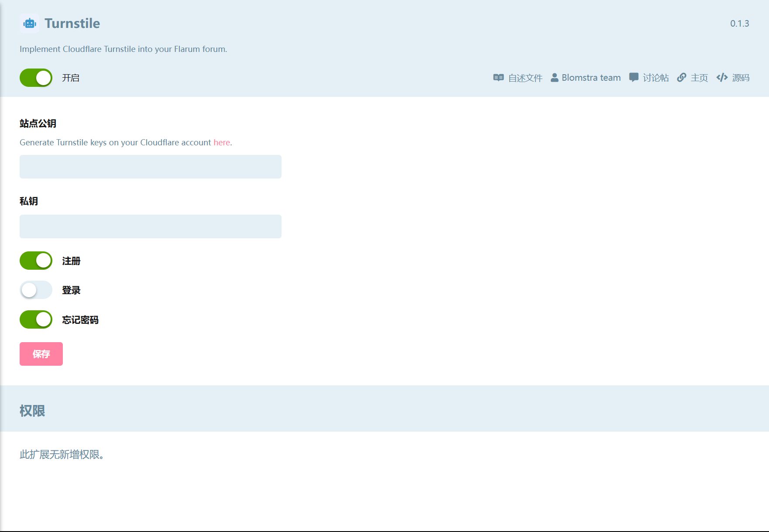Click the chain link icon beside 主页
Viewport: 769px width, 532px height.
pyautogui.click(x=682, y=78)
